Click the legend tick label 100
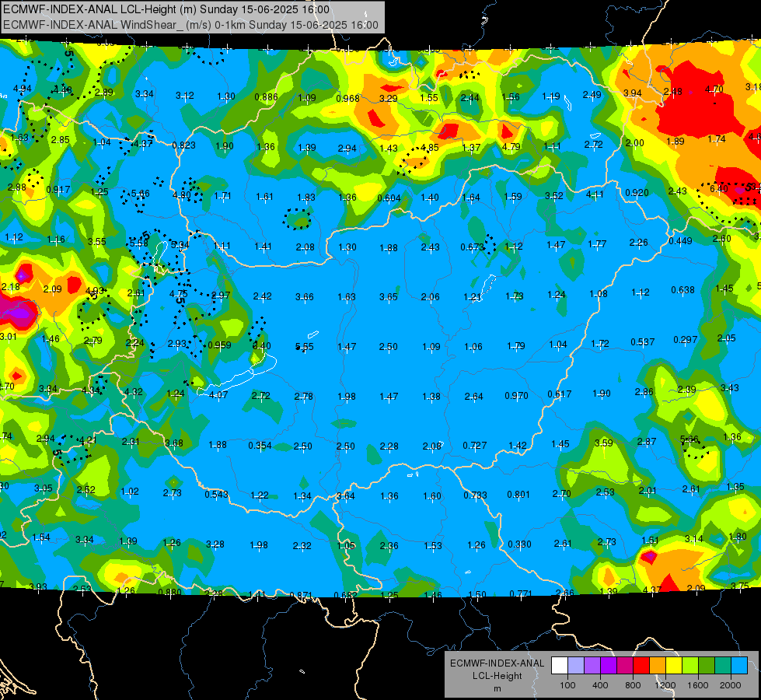This screenshot has height=700, width=761. 567,685
